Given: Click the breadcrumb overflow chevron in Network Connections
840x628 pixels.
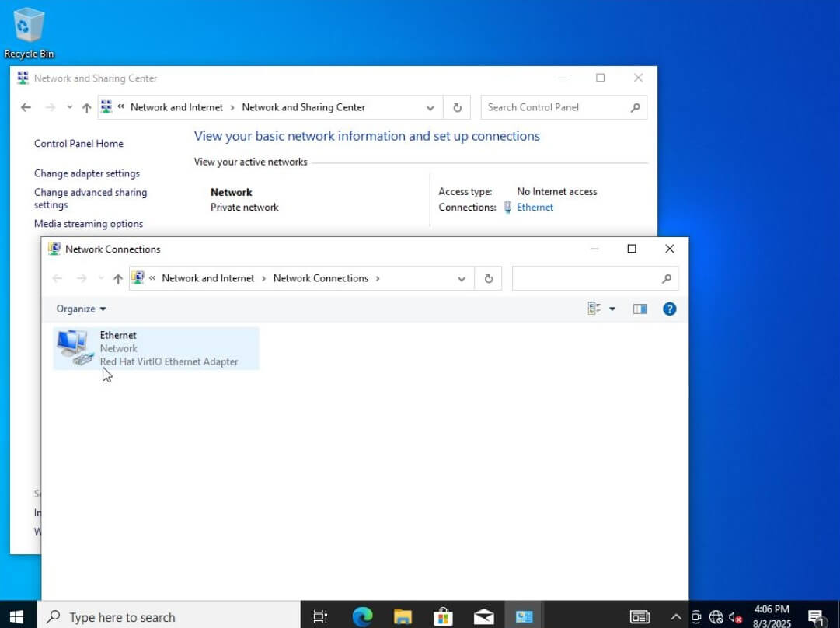Looking at the screenshot, I should 152,278.
